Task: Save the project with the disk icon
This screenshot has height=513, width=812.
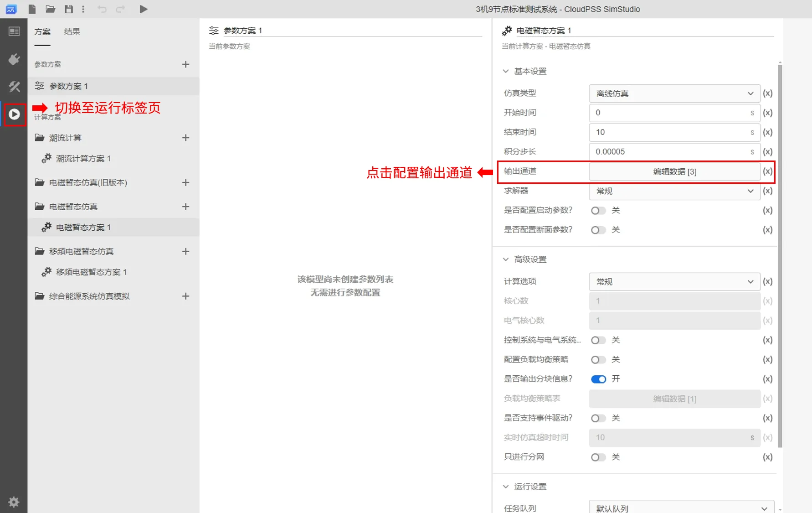Action: point(68,9)
